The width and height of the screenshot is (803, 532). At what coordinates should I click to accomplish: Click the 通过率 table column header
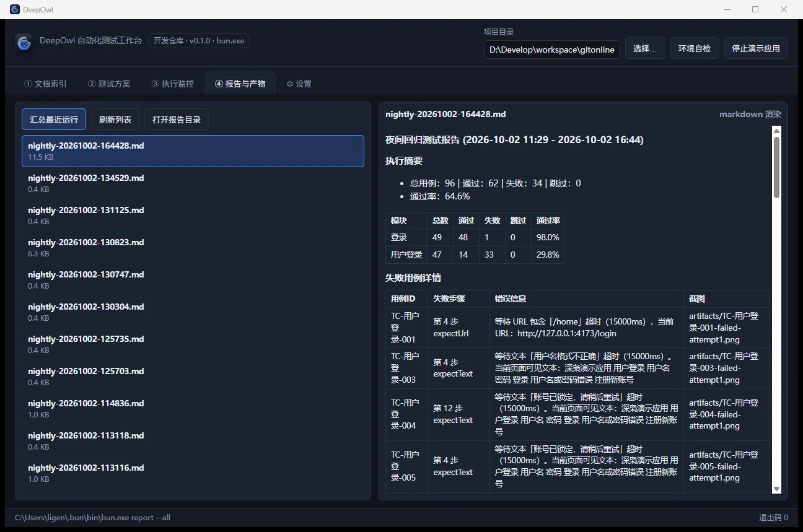coord(548,220)
